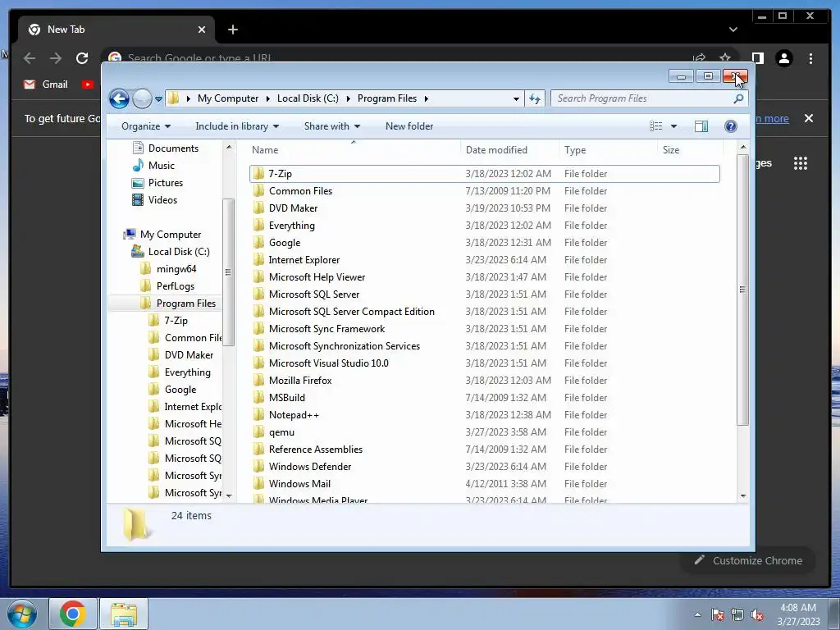Select the Google folder in file list
This screenshot has width=840, height=630.
[x=484, y=243]
